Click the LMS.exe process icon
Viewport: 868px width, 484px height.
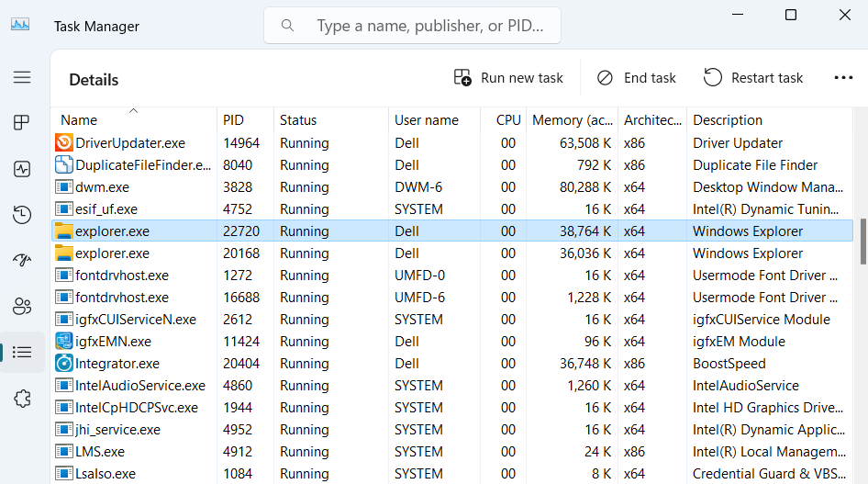(x=63, y=451)
